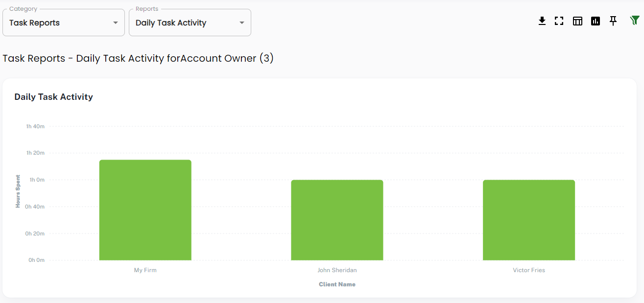This screenshot has height=303, width=644.
Task: Click the '1h 20m' axis value
Action: click(x=35, y=153)
